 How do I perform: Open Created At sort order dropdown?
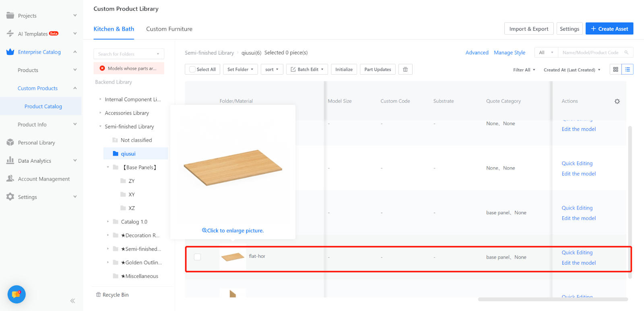pos(572,70)
